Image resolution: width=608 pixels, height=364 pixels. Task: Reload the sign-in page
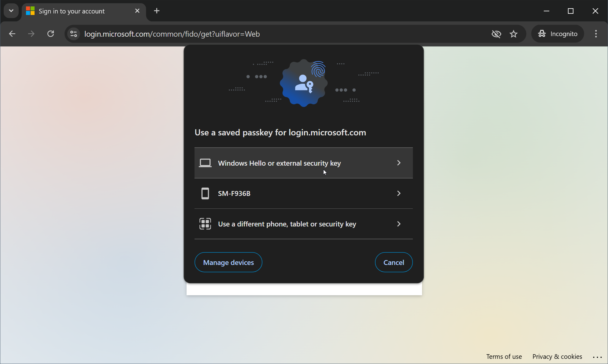(x=51, y=34)
